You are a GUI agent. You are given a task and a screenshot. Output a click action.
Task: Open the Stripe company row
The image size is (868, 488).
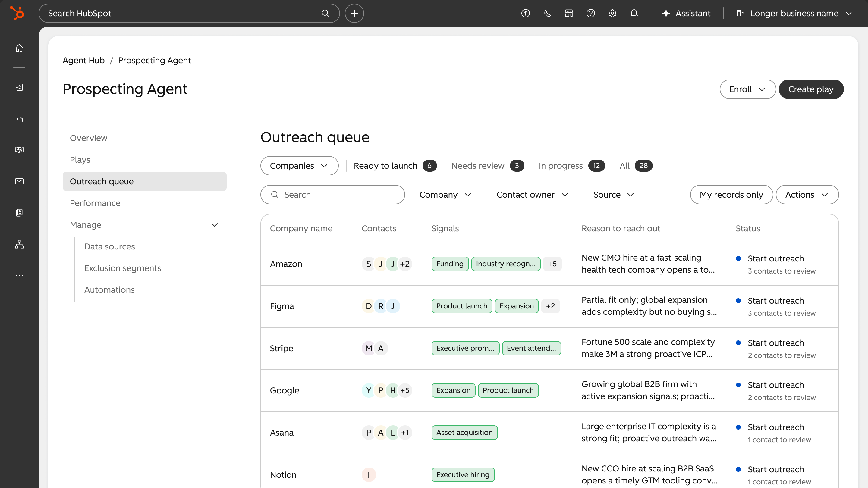pyautogui.click(x=549, y=348)
